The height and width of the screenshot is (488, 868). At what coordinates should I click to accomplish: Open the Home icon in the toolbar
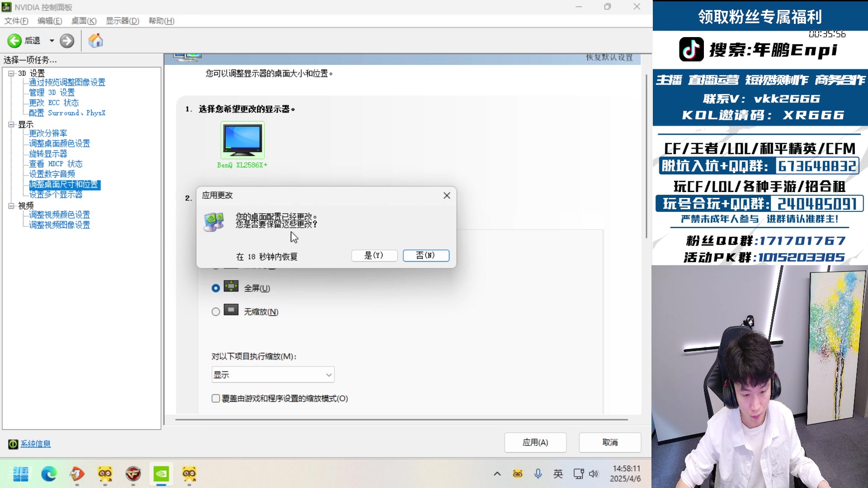pyautogui.click(x=95, y=41)
